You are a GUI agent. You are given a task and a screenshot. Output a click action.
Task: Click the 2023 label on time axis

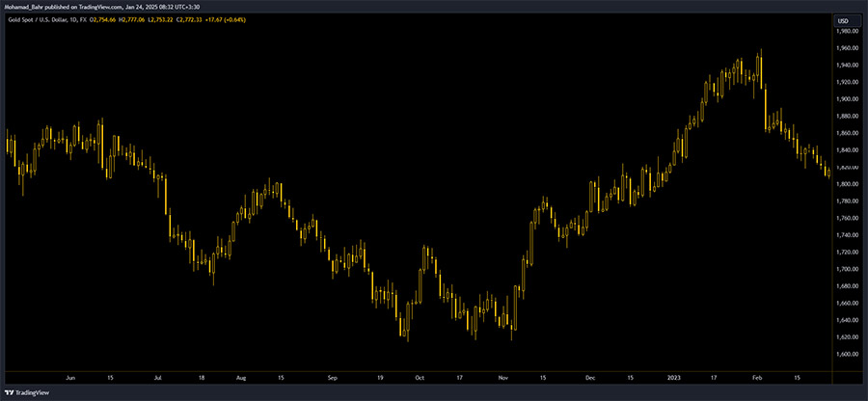click(673, 380)
